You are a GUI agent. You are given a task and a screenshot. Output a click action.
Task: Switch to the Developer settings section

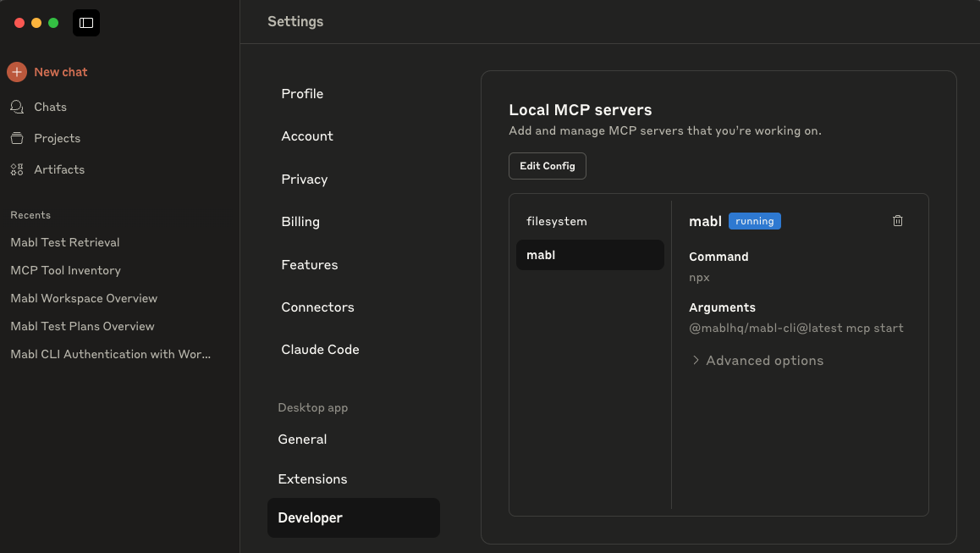pos(311,517)
